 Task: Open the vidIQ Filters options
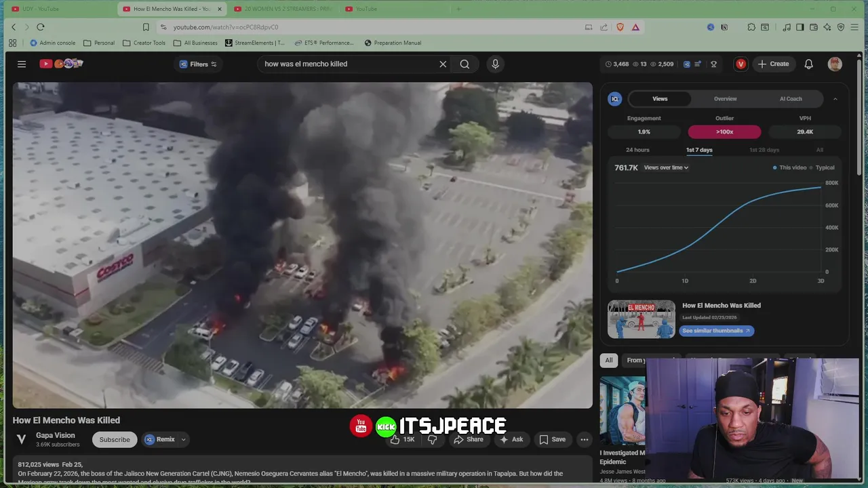[x=198, y=64]
